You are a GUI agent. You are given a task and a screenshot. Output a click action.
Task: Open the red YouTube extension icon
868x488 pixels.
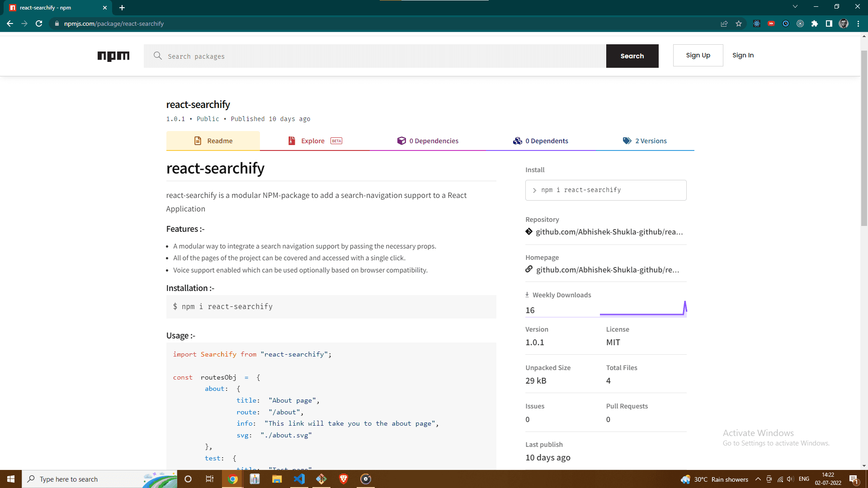point(771,23)
